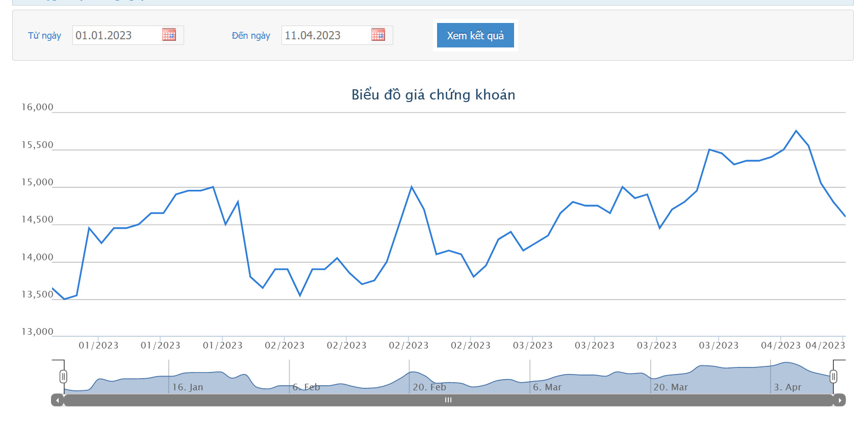Viewport: 868px width, 422px height.
Task: Open the 'Đến ngày' calendar picker icon
Action: click(378, 35)
